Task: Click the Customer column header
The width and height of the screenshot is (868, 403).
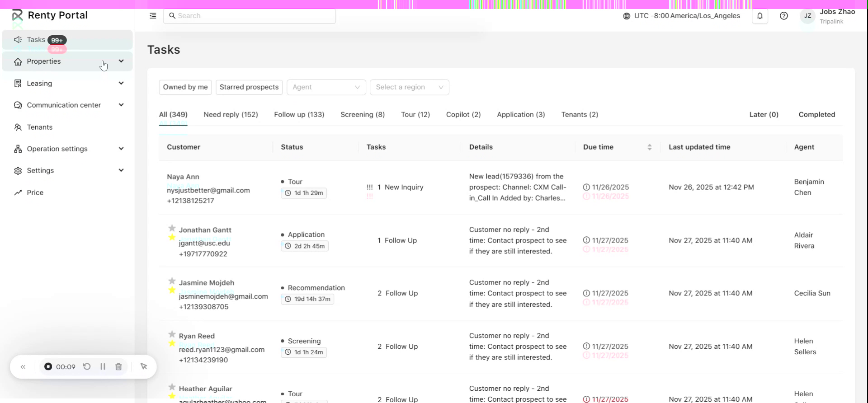Action: [x=184, y=147]
